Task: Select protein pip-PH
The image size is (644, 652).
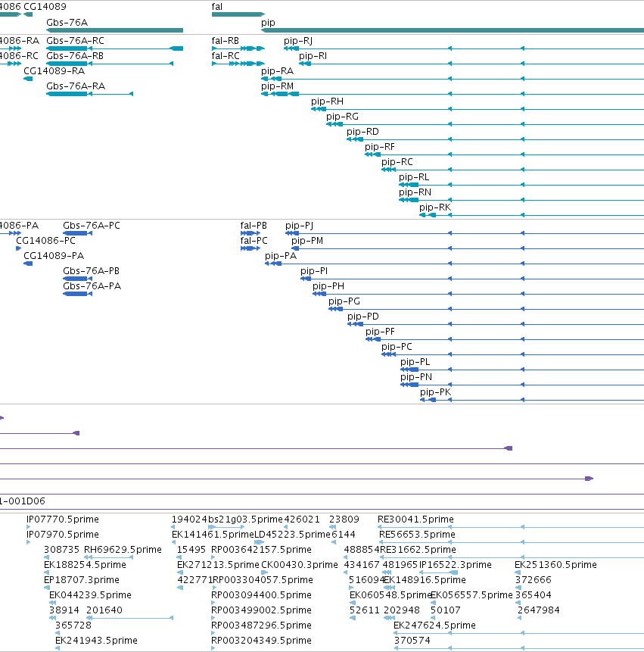Action: [328, 286]
